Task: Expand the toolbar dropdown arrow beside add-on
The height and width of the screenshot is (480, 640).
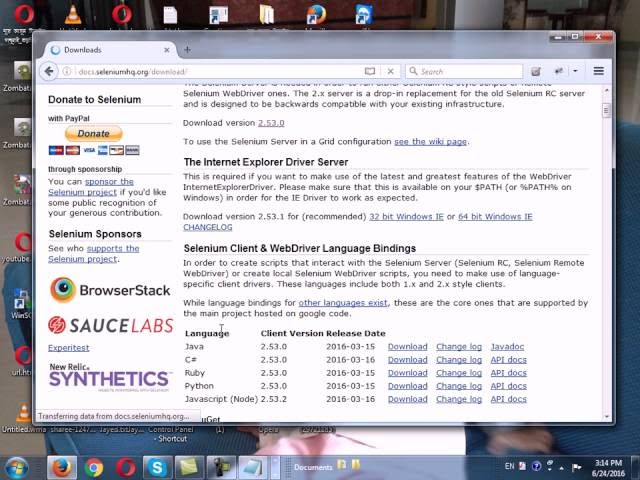Action: [576, 71]
